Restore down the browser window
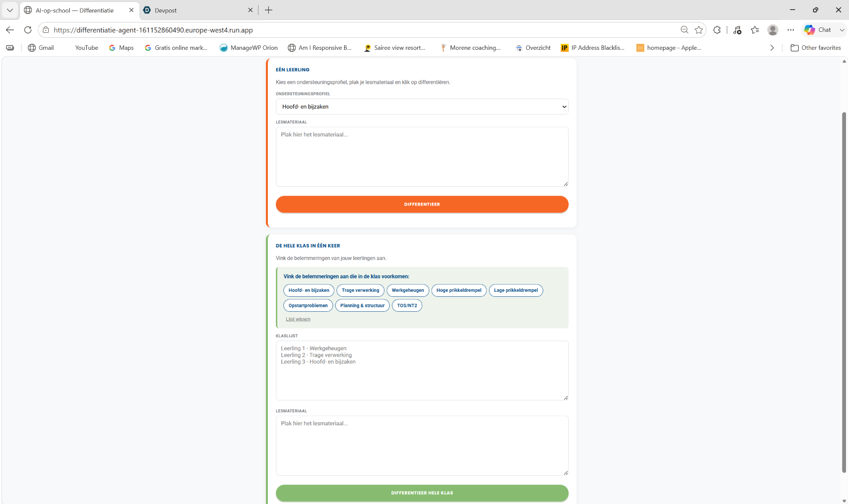The height and width of the screenshot is (504, 849). 815,10
